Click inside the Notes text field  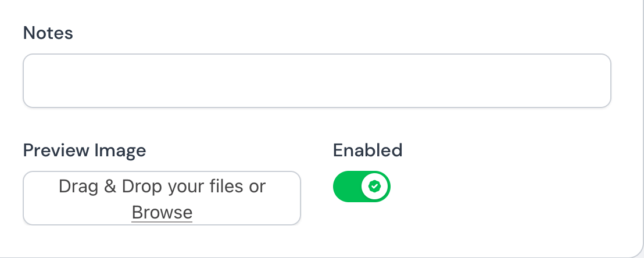(317, 81)
